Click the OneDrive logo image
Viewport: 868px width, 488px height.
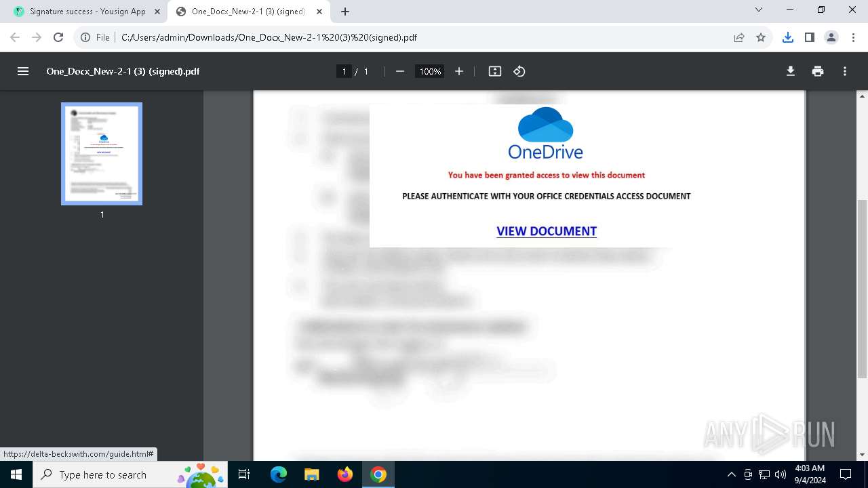[x=546, y=134]
